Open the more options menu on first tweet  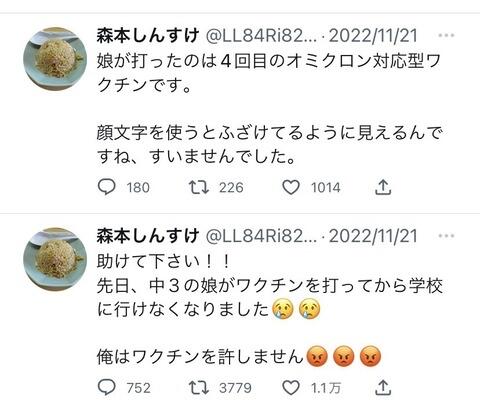click(446, 35)
